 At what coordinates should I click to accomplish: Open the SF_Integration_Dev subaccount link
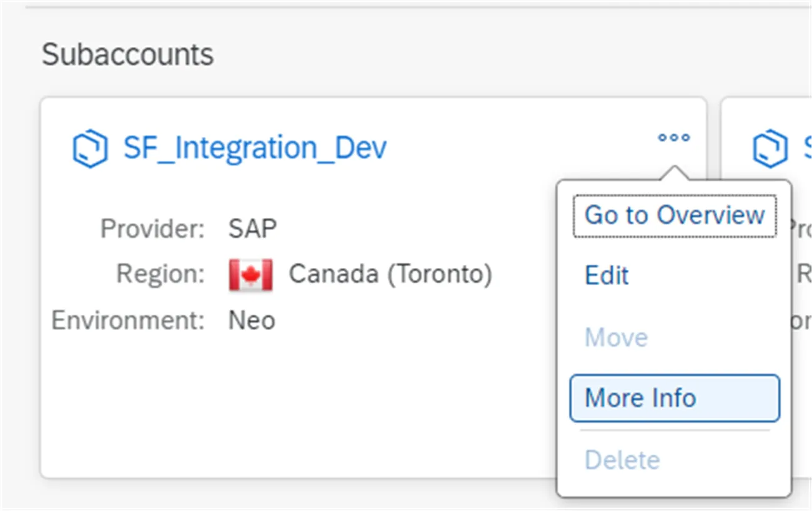[255, 148]
